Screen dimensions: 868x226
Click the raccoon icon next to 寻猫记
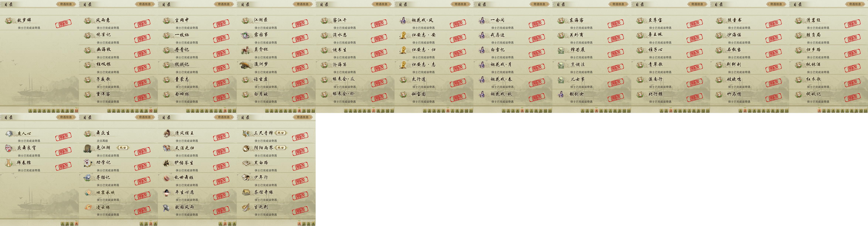coord(88,177)
